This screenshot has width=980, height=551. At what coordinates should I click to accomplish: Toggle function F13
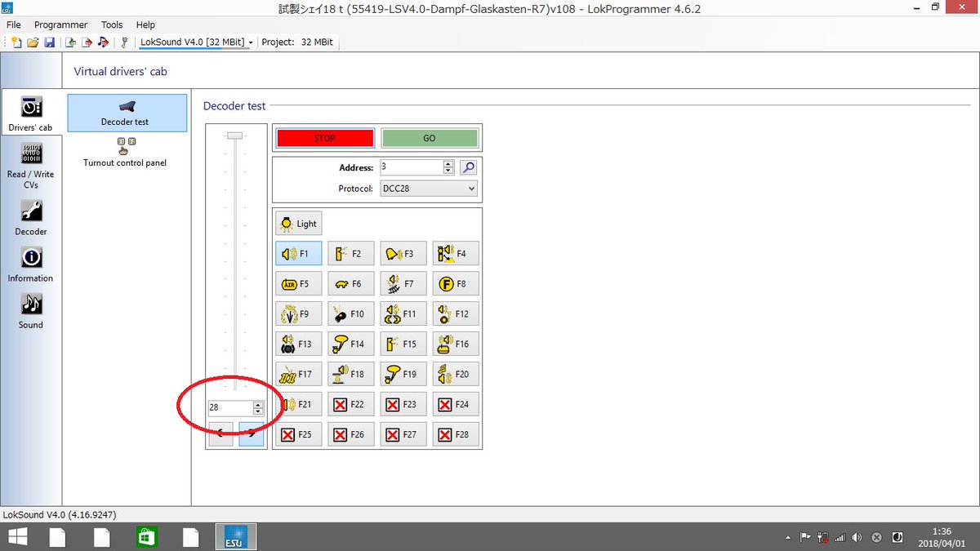pos(299,344)
